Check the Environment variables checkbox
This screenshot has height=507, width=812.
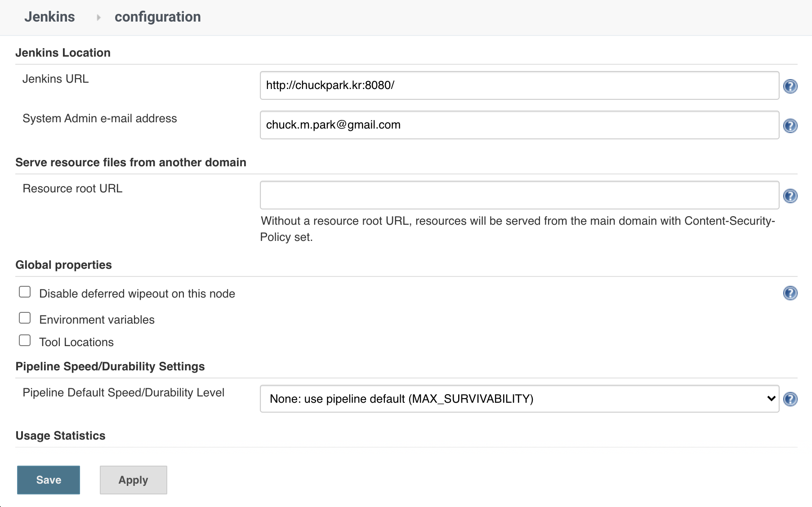pyautogui.click(x=25, y=318)
